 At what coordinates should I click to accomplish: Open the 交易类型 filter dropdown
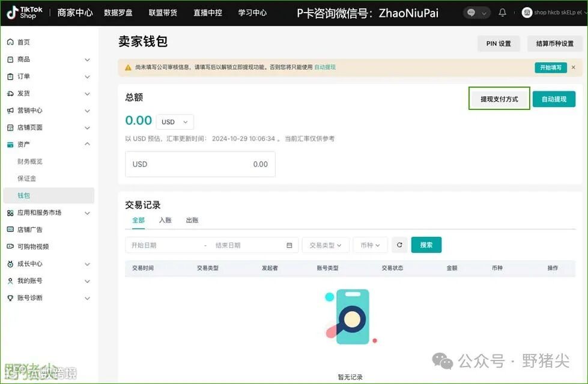point(326,245)
